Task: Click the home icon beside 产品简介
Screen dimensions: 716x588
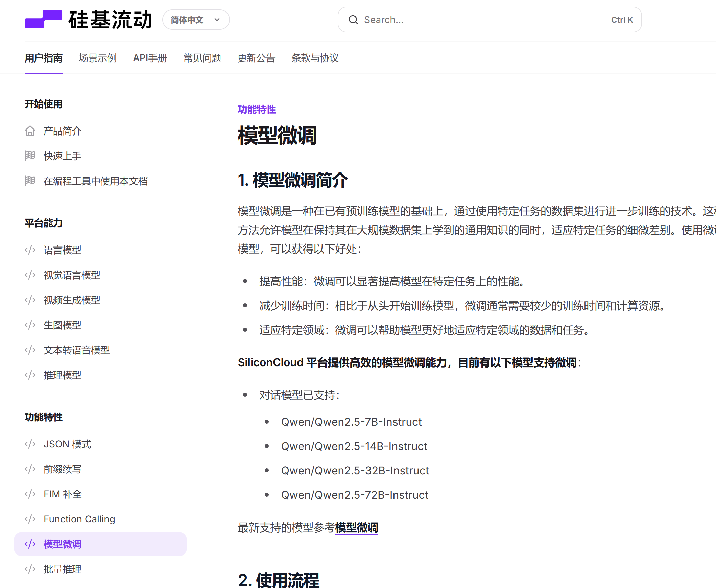Action: pos(30,131)
